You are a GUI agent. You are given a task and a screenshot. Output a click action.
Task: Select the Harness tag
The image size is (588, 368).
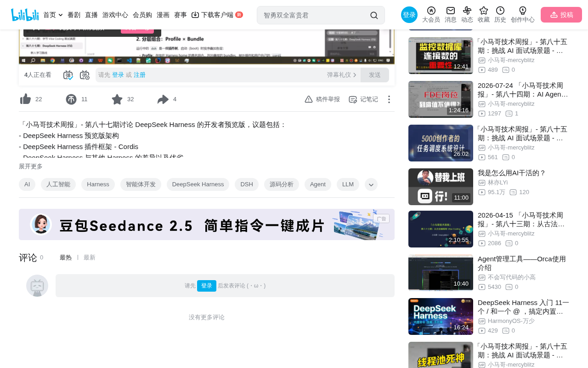click(98, 184)
